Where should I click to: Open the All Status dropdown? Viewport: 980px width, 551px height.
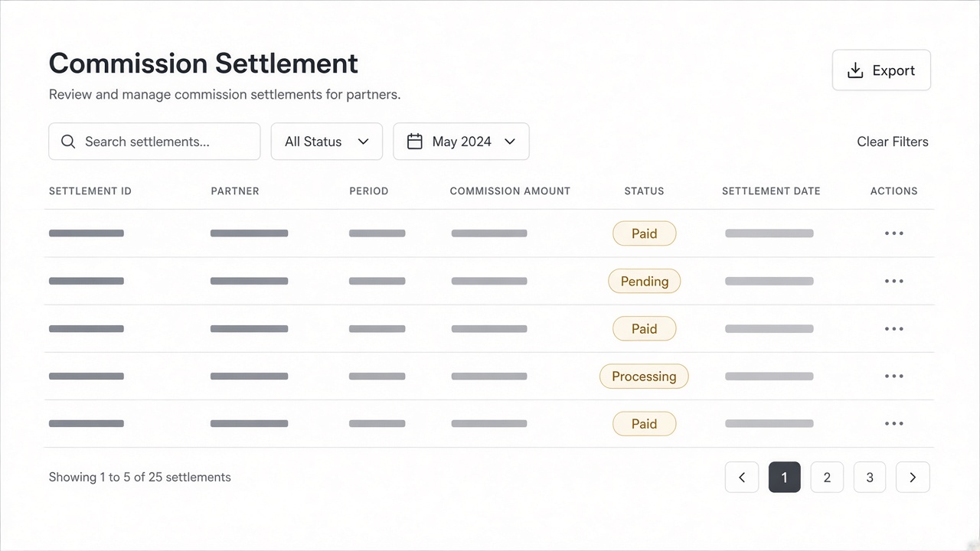click(327, 142)
